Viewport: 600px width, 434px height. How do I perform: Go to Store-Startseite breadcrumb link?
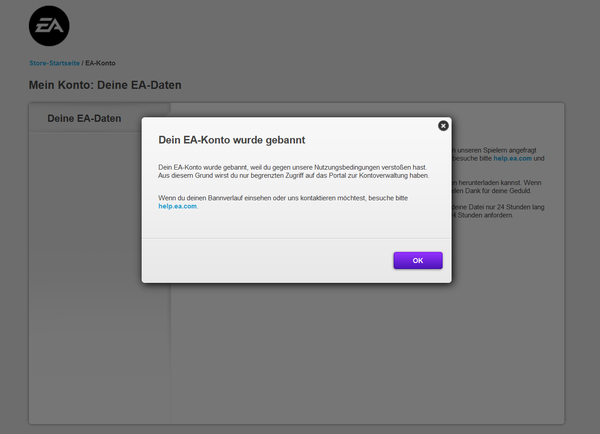55,63
